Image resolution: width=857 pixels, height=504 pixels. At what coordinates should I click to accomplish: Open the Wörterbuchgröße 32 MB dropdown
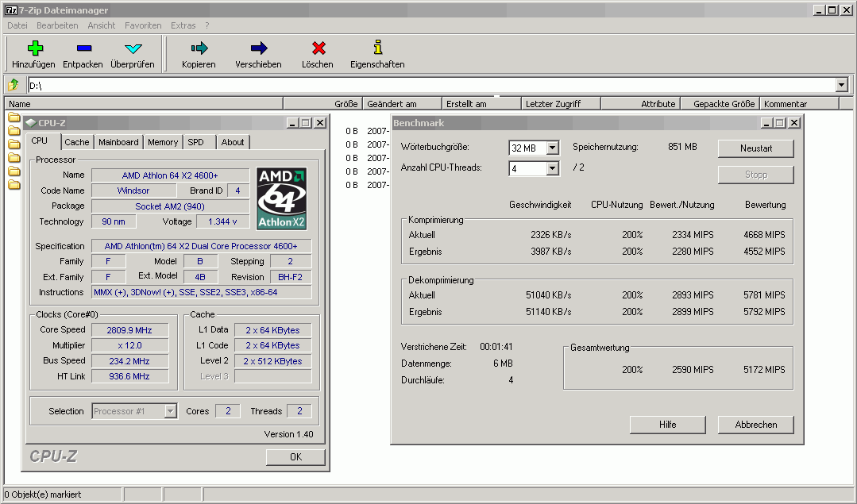point(553,148)
